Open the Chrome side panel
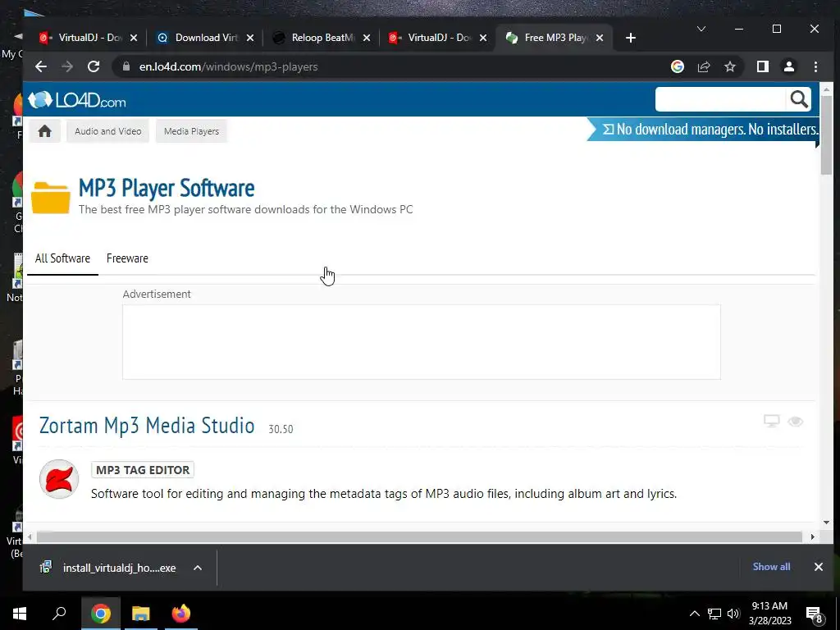The width and height of the screenshot is (840, 630). point(762,66)
